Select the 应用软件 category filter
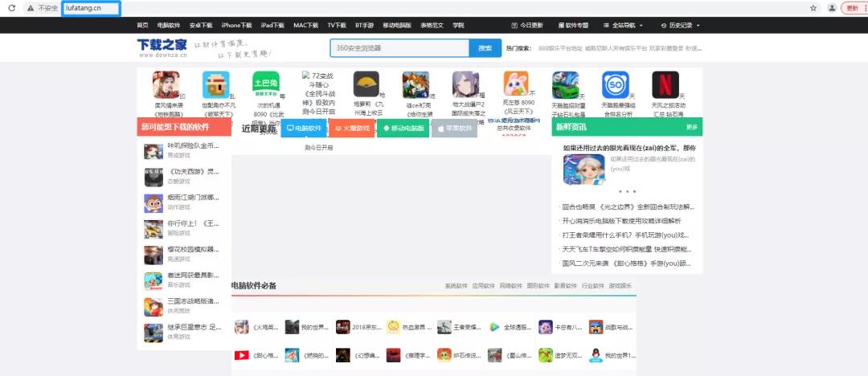The image size is (868, 376). click(483, 286)
